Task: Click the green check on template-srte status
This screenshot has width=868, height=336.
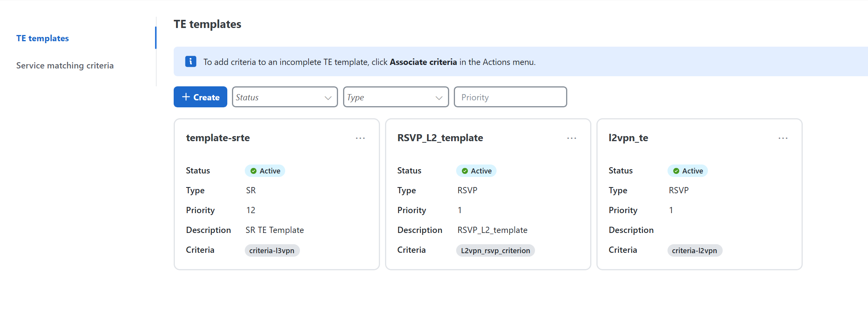Action: tap(253, 171)
